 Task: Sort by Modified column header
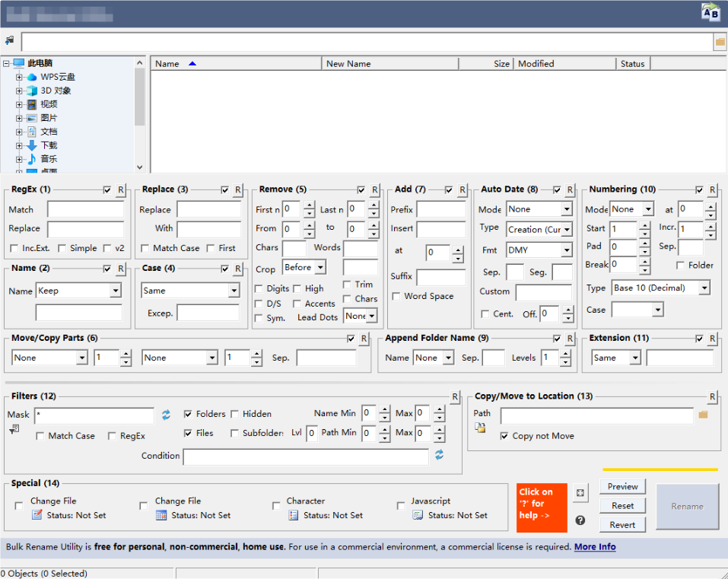tap(564, 64)
